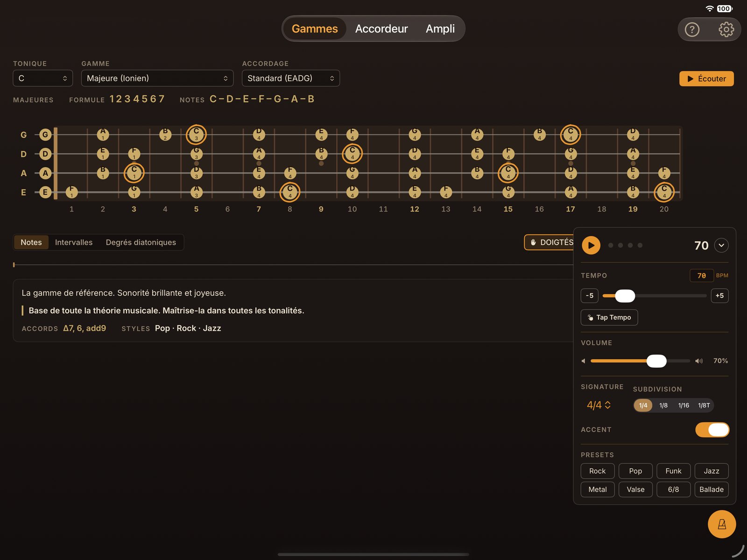
Task: Start the metronome with the orange play button
Action: coord(591,245)
